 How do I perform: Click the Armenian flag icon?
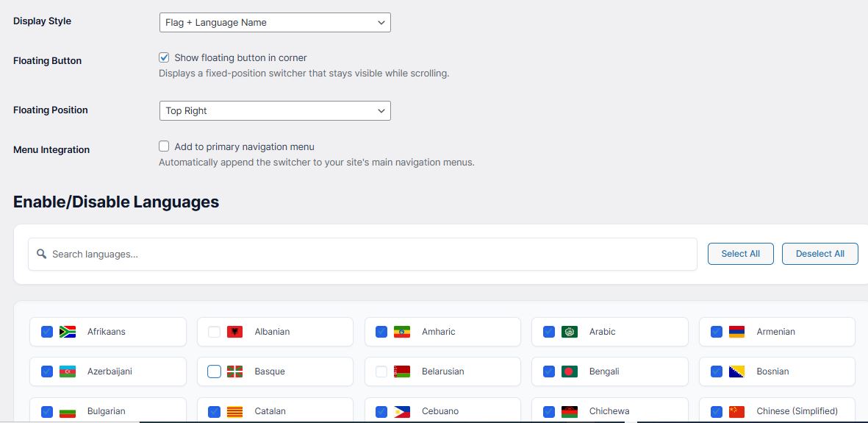point(736,332)
